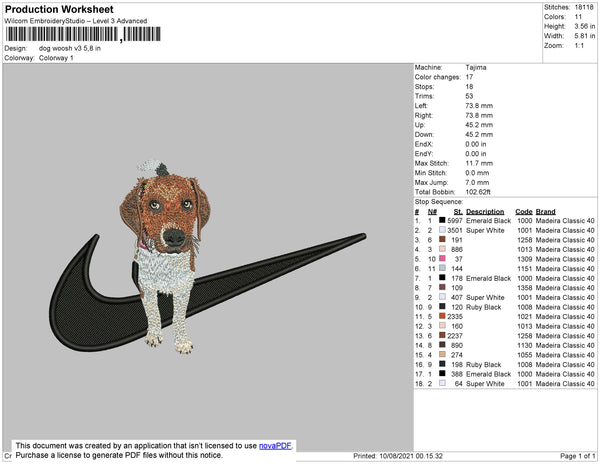Select thread code 1358
The width and height of the screenshot is (600, 464).
(x=525, y=288)
